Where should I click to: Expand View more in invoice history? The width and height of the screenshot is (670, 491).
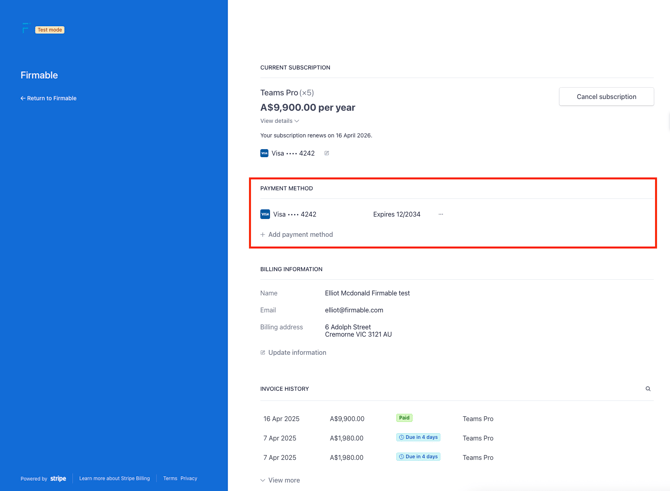[280, 480]
